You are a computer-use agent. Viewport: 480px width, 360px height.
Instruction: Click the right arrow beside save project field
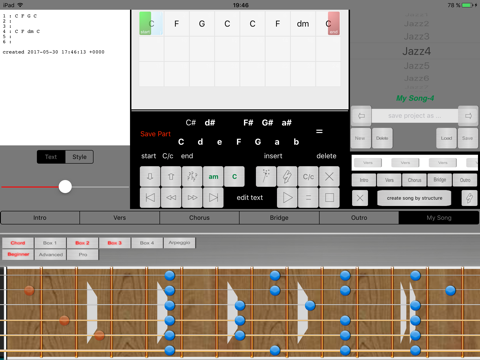tap(468, 116)
